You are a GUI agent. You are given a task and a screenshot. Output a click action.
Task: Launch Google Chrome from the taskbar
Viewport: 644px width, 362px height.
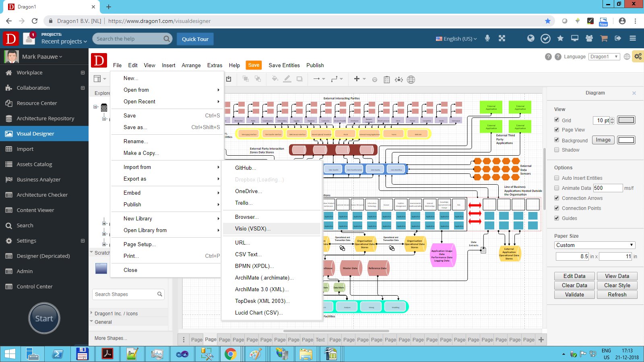pos(231,354)
